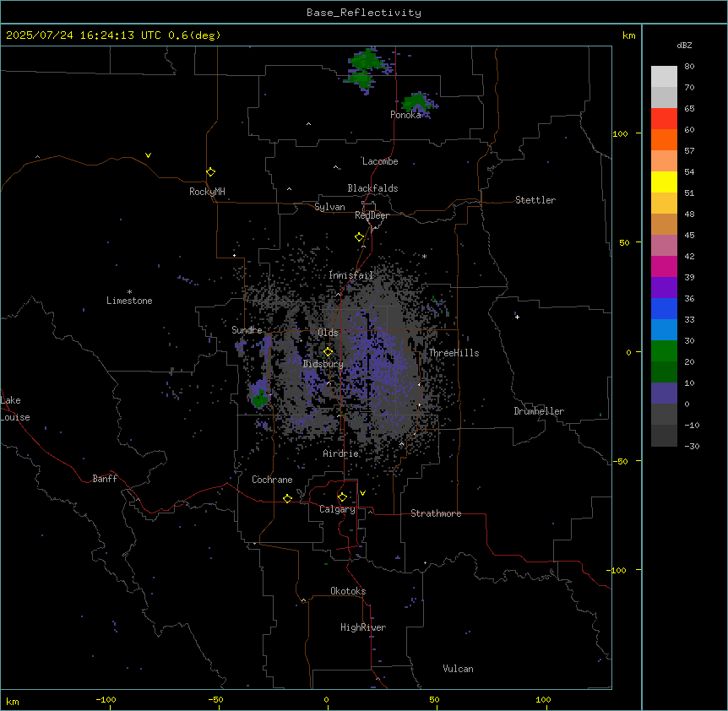Screen dimensions: 728x711
Task: Click the Blackfalds label
Action: 372,188
